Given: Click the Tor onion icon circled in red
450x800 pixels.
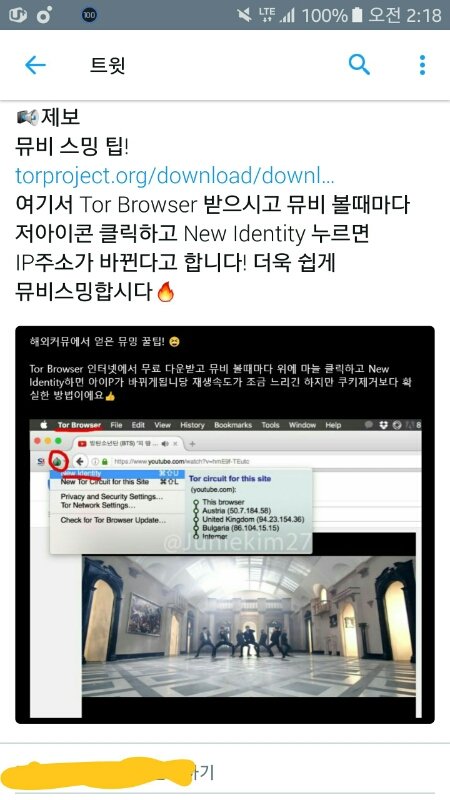Looking at the screenshot, I should tap(59, 461).
